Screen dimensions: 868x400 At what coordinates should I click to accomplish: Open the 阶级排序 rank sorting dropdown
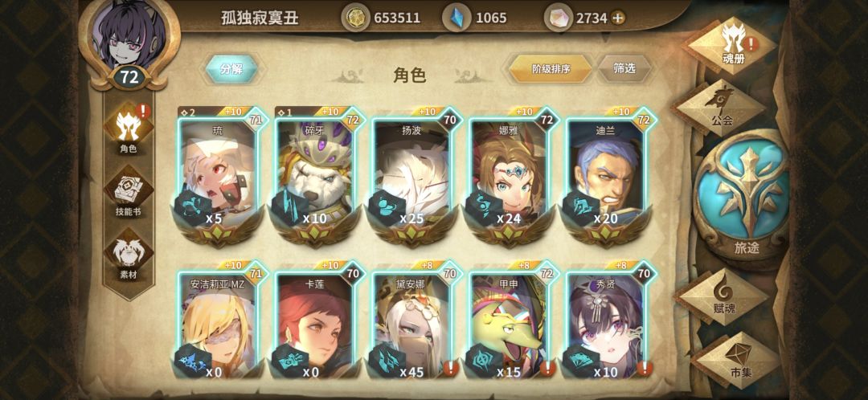[x=551, y=69]
